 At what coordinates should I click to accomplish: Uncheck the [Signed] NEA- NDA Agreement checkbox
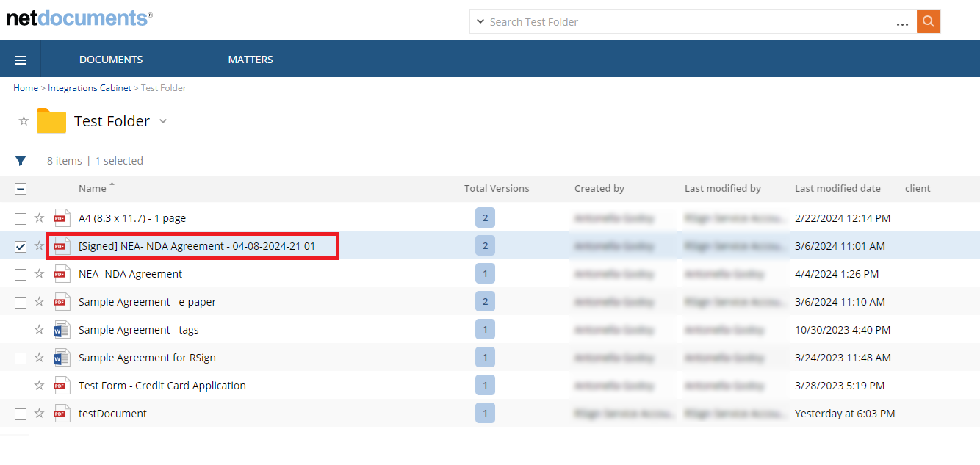(x=21, y=246)
